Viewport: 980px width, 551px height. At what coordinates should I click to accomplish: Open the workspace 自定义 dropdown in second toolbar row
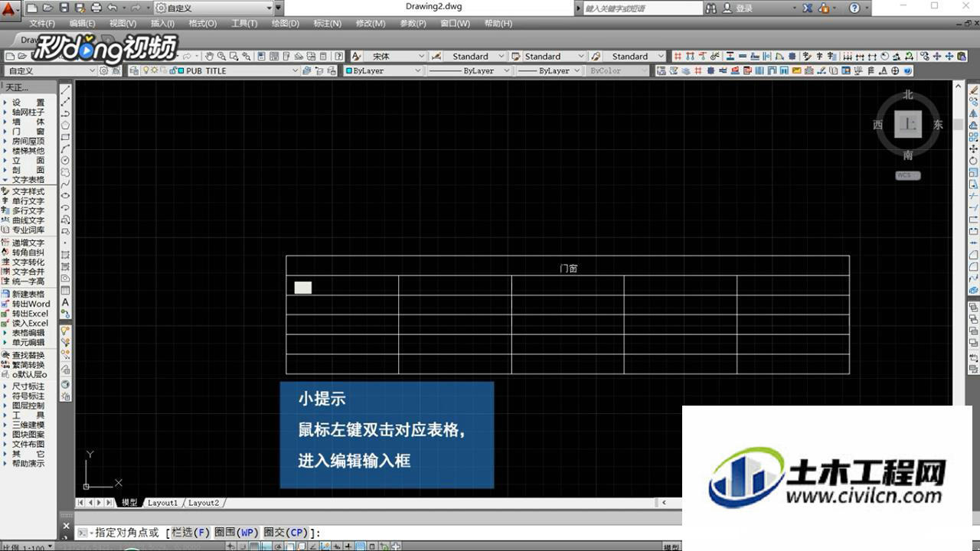tap(51, 70)
